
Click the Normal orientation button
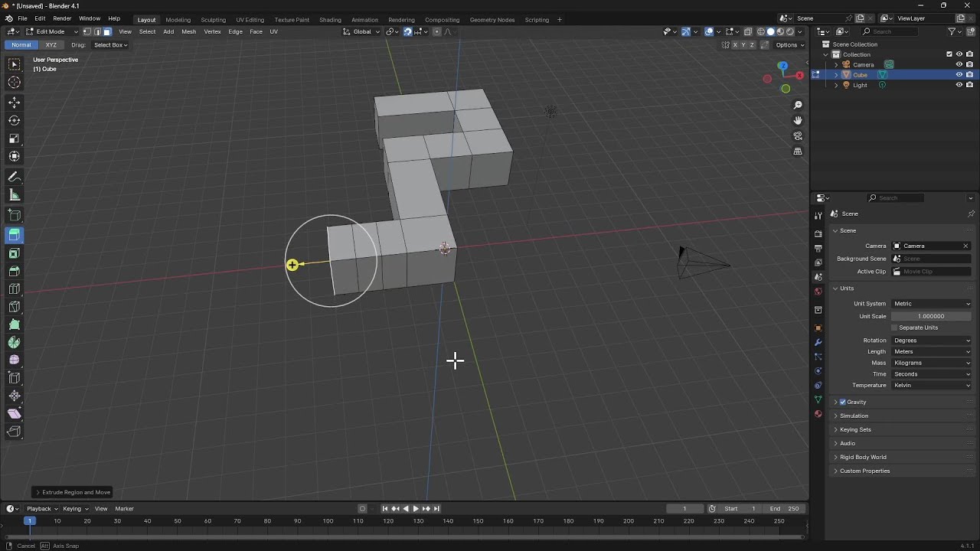pyautogui.click(x=21, y=45)
